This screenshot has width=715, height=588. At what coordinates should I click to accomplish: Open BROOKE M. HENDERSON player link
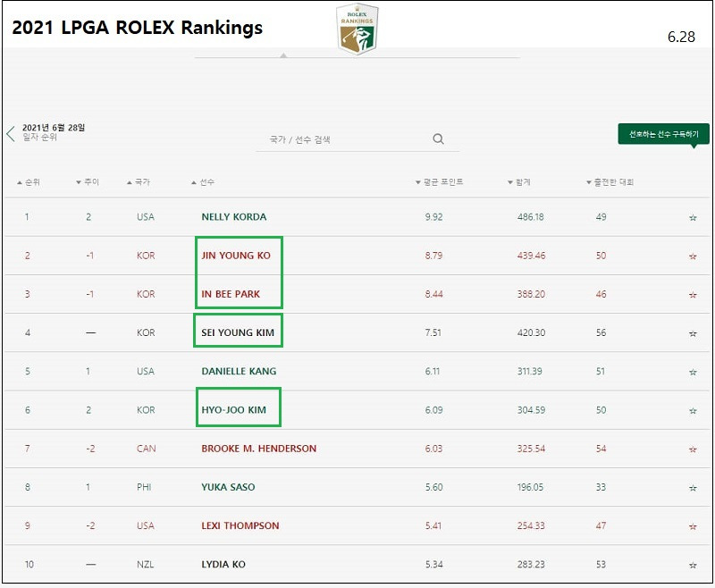click(x=259, y=449)
